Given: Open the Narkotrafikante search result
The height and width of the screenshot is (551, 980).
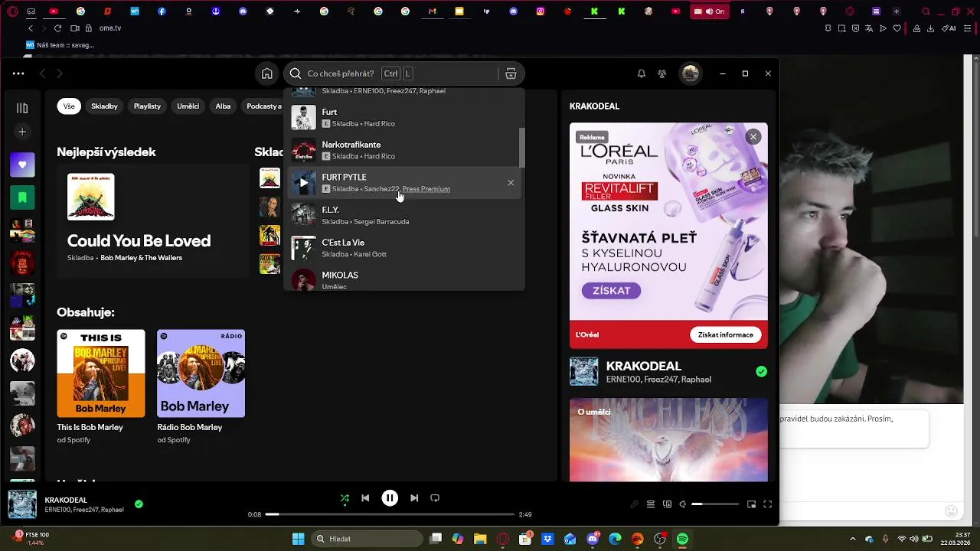Looking at the screenshot, I should [x=404, y=150].
